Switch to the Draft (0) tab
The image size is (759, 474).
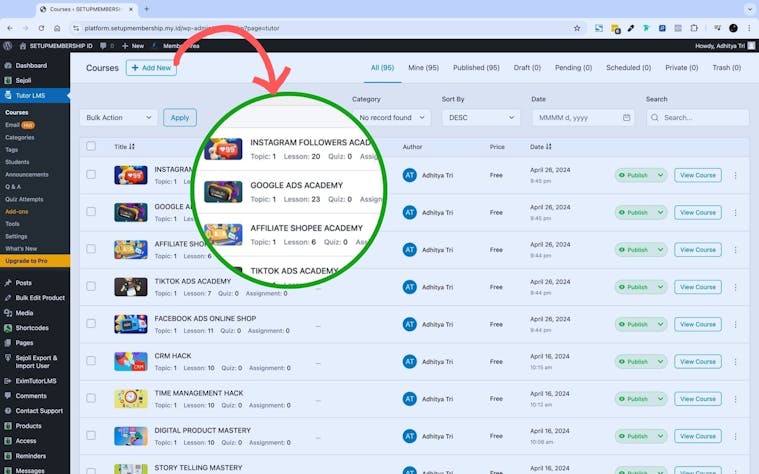click(x=527, y=68)
